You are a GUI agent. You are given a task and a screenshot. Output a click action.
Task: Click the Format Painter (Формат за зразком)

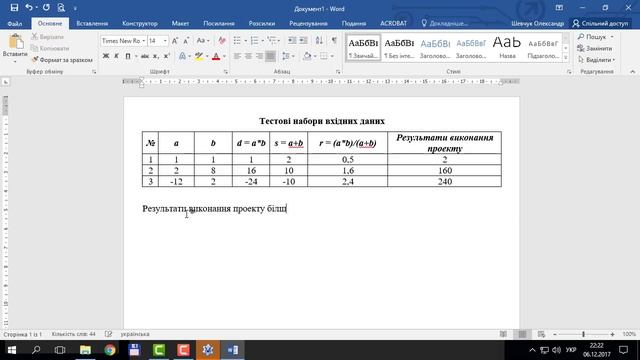(x=62, y=60)
